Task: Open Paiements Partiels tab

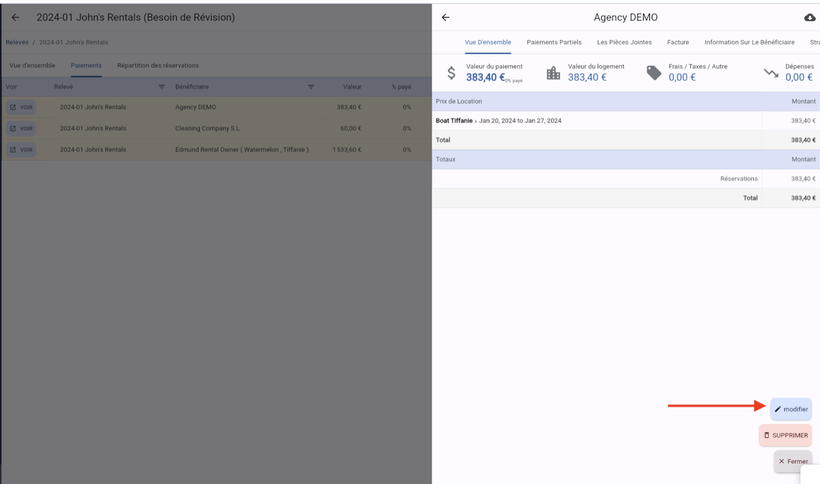Action: pos(554,42)
